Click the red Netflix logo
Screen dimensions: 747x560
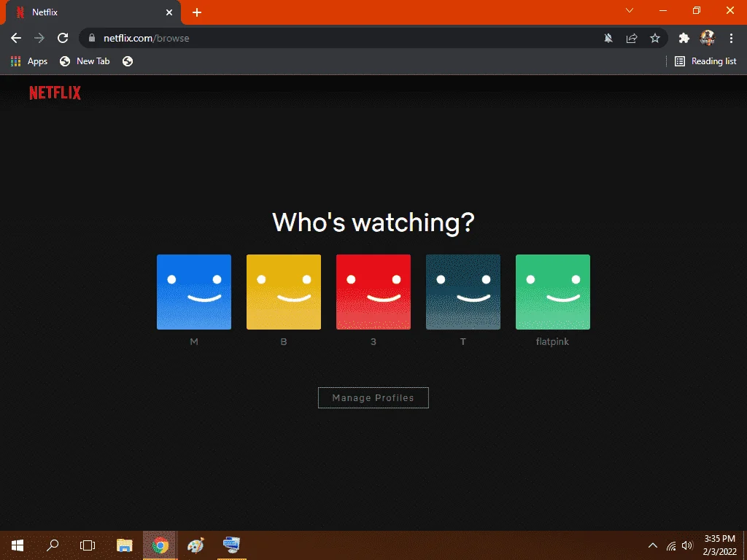pyautogui.click(x=55, y=93)
